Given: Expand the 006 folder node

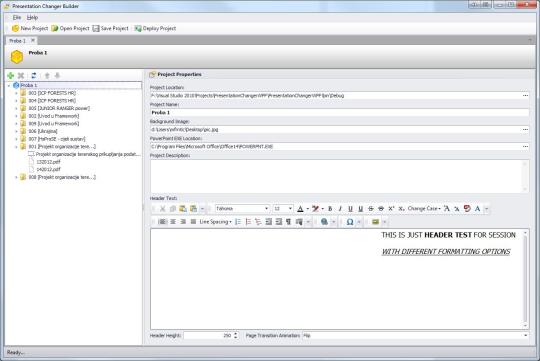Looking at the screenshot, I should 16,131.
